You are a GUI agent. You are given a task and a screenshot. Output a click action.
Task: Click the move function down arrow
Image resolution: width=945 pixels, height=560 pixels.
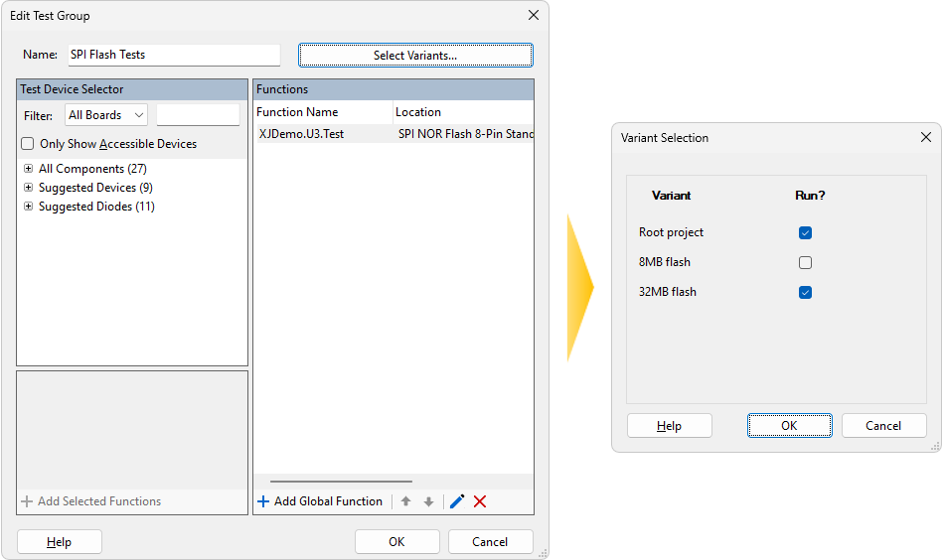[428, 501]
